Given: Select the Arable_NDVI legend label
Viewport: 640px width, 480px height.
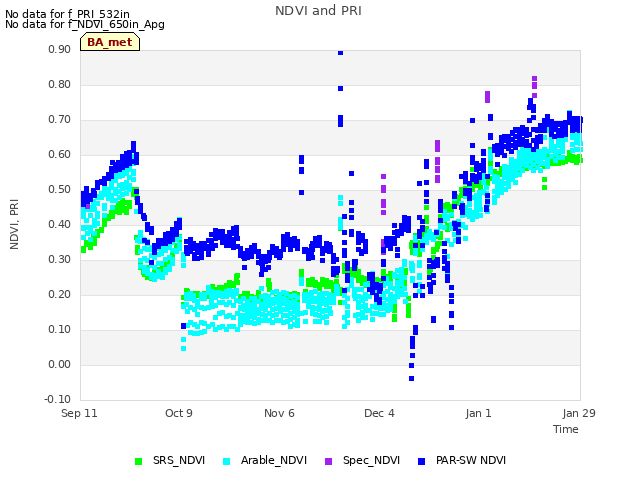Looking at the screenshot, I should tap(274, 460).
